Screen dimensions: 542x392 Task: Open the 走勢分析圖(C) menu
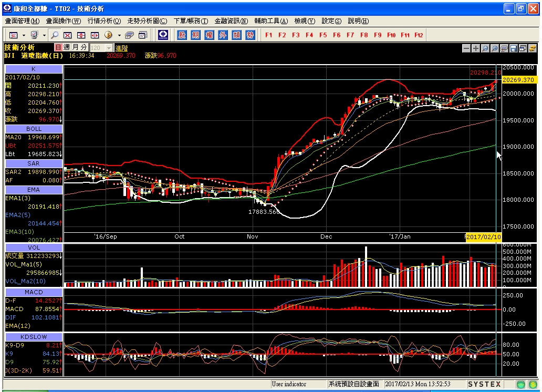tap(147, 21)
